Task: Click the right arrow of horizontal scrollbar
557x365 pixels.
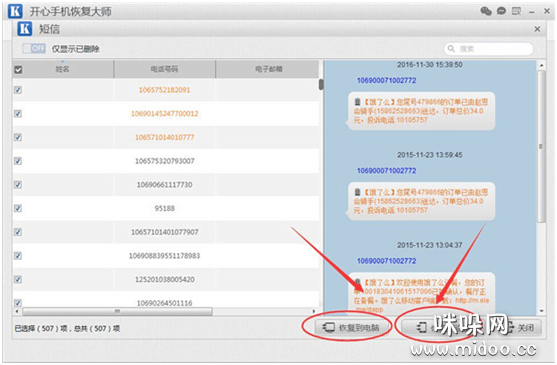Action: 314,311
